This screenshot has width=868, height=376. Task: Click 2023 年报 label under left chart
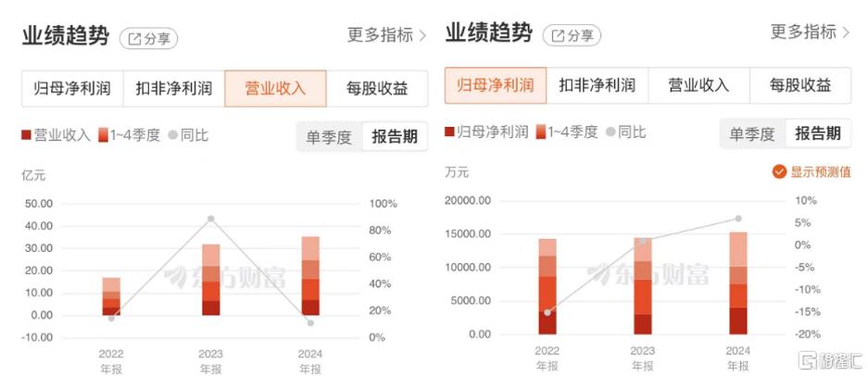tap(211, 361)
